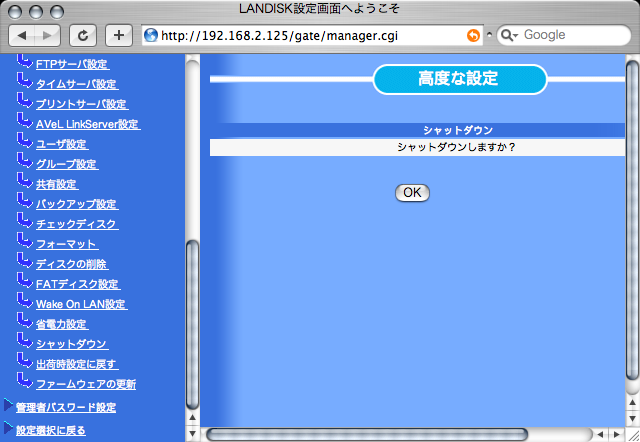Open Wake On LAN設定 link
Viewport: 640px width, 442px height.
pos(82,304)
